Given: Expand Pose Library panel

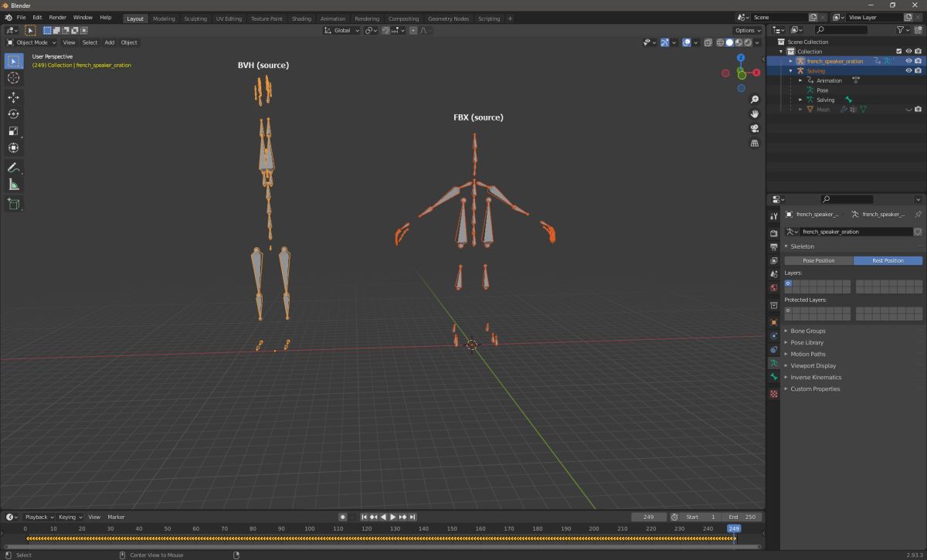Looking at the screenshot, I should pos(806,342).
